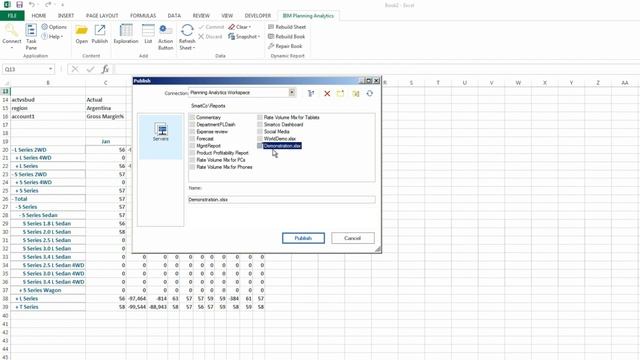The width and height of the screenshot is (640, 360).
Task: Click the Open folder icon
Action: pos(81,31)
